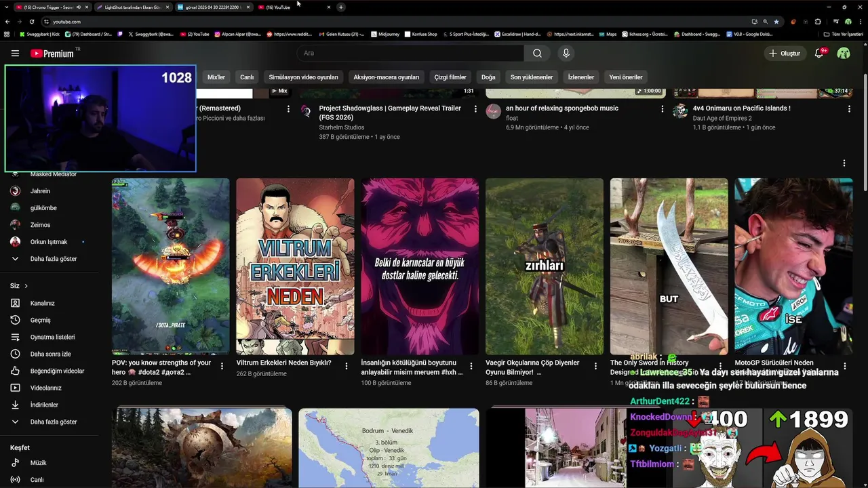The height and width of the screenshot is (488, 868).
Task: Open options for Vaegir Okçularına short
Action: [x=595, y=366]
